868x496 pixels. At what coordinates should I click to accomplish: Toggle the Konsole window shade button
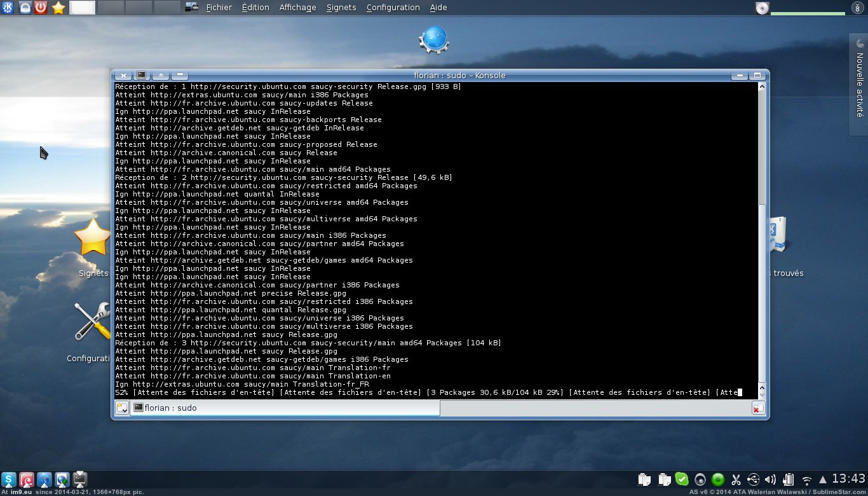click(161, 75)
